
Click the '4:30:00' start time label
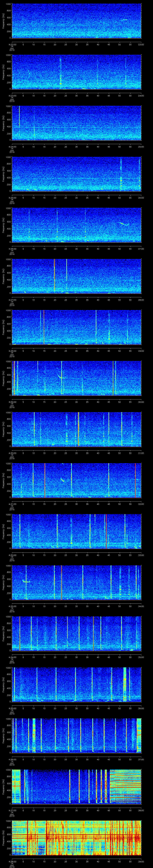click(x=12, y=453)
